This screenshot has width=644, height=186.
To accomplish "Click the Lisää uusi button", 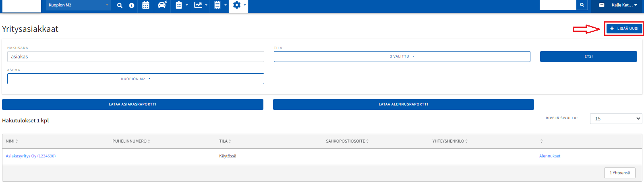I will (x=624, y=29).
